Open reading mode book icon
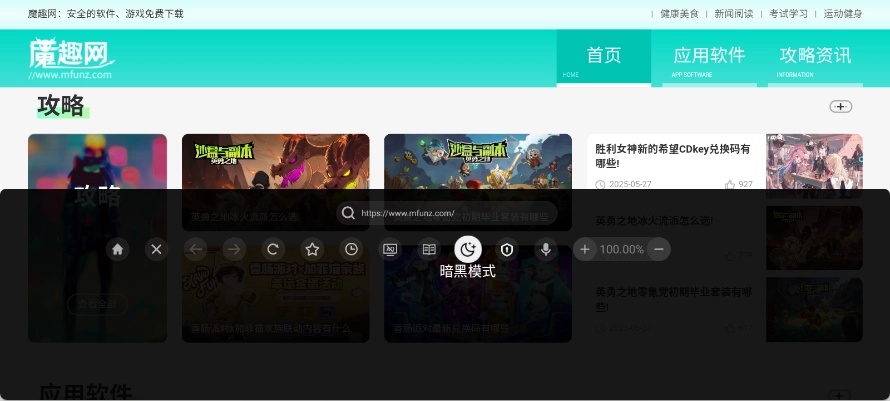This screenshot has height=401, width=890. (429, 249)
